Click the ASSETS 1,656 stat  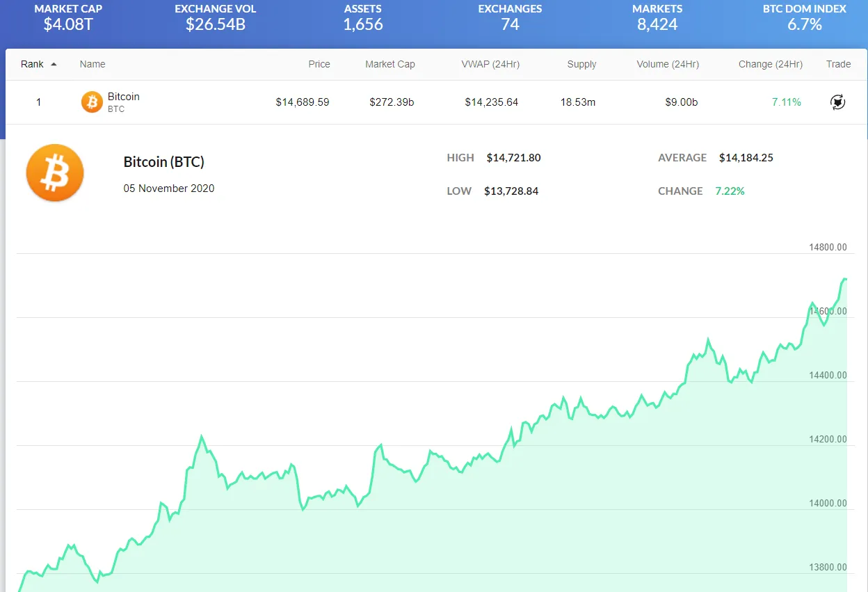(x=363, y=17)
